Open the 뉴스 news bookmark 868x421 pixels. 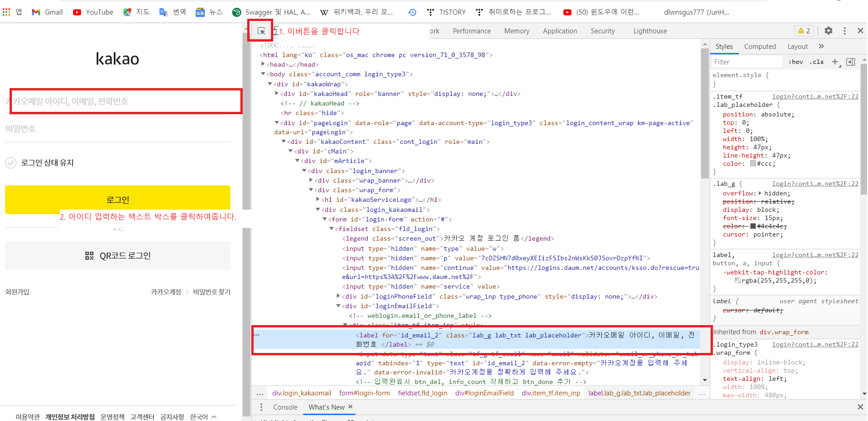209,12
